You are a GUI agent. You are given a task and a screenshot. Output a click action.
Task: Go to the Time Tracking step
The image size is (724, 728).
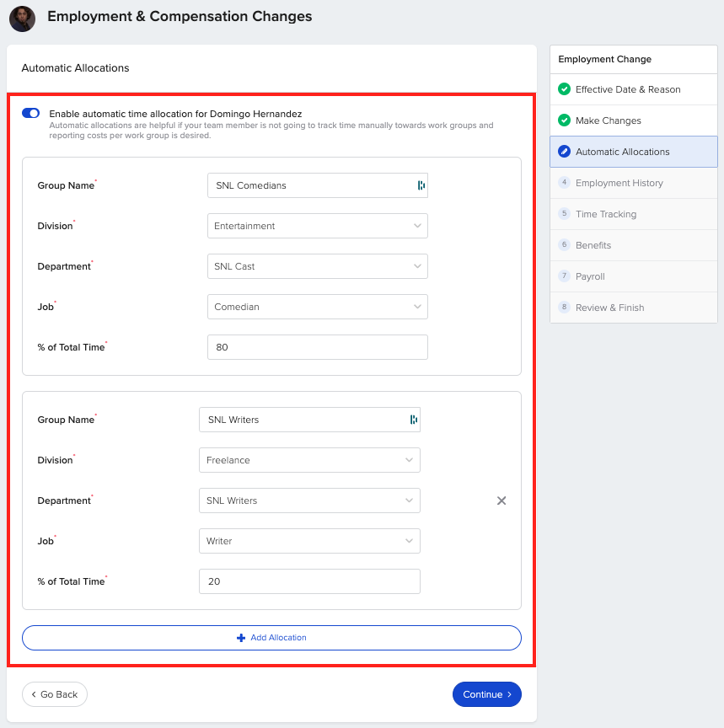pyautogui.click(x=605, y=214)
